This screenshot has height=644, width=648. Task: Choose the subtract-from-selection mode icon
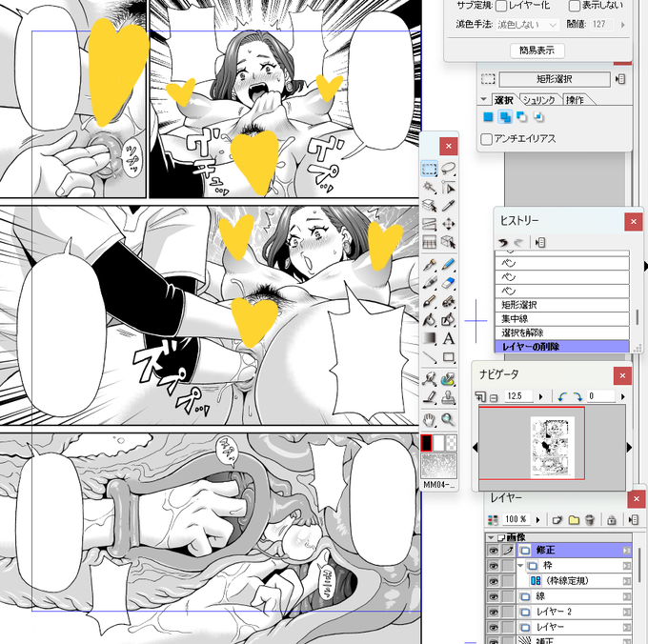point(521,117)
